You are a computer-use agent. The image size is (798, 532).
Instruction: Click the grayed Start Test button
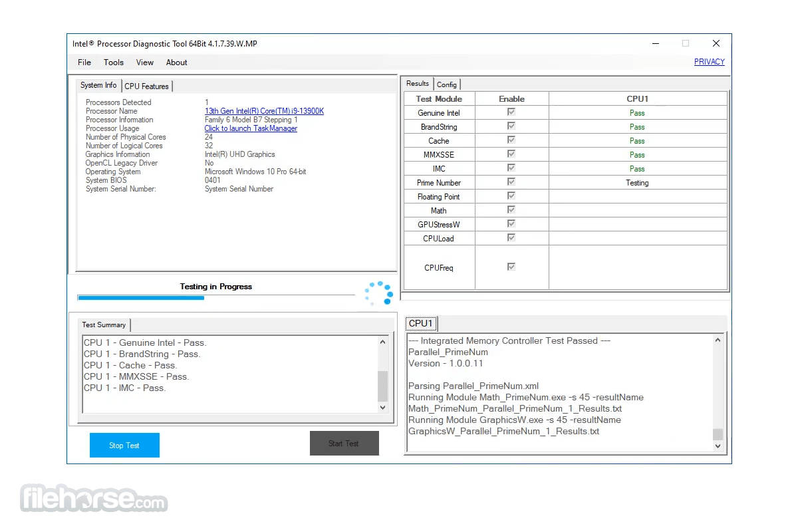(344, 443)
